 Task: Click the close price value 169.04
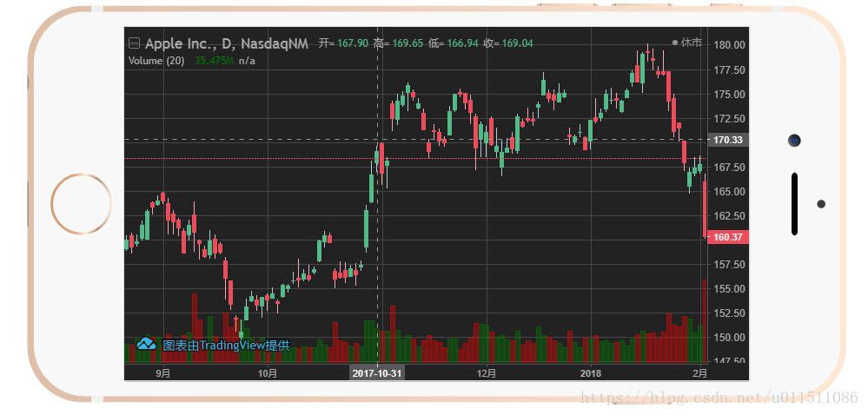tap(518, 43)
